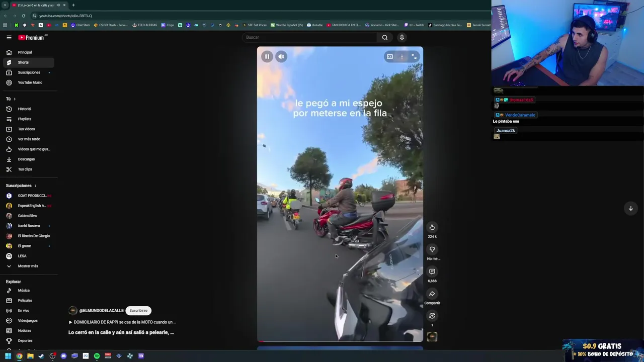Screen dimensions: 644x362
Task: Open Tus videos in the sidebar
Action: [28, 129]
